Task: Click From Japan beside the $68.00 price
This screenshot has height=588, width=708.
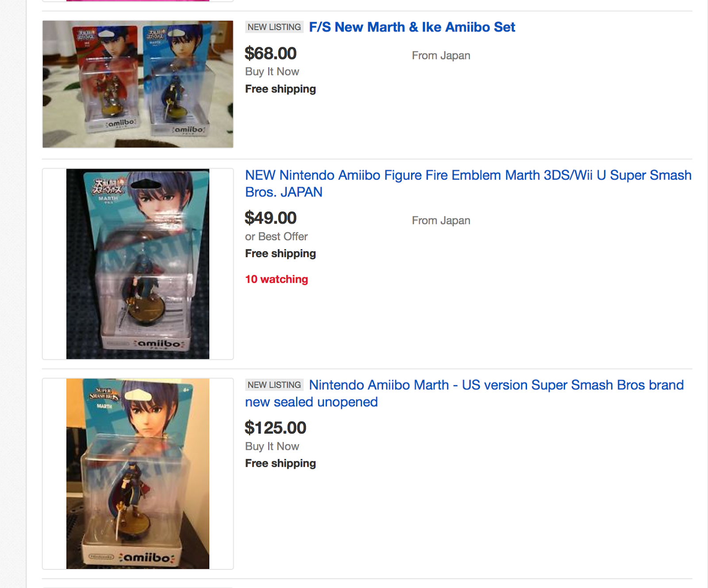Action: point(441,56)
